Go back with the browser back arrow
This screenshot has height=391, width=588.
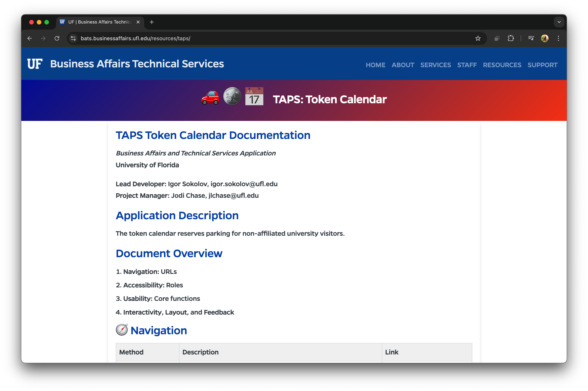pos(30,38)
